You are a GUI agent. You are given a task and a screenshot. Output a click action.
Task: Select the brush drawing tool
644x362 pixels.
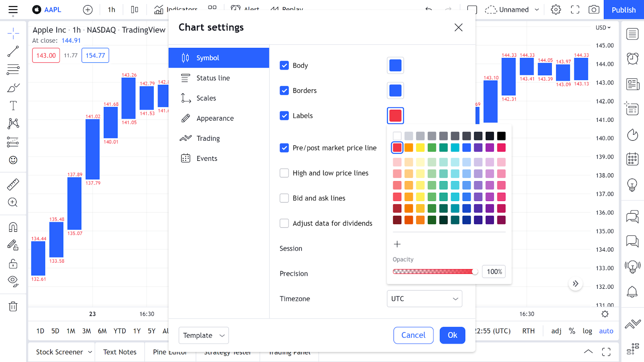pos(13,88)
